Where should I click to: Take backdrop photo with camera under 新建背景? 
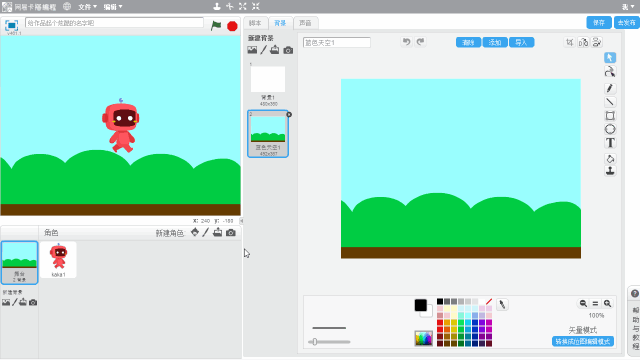click(x=288, y=50)
